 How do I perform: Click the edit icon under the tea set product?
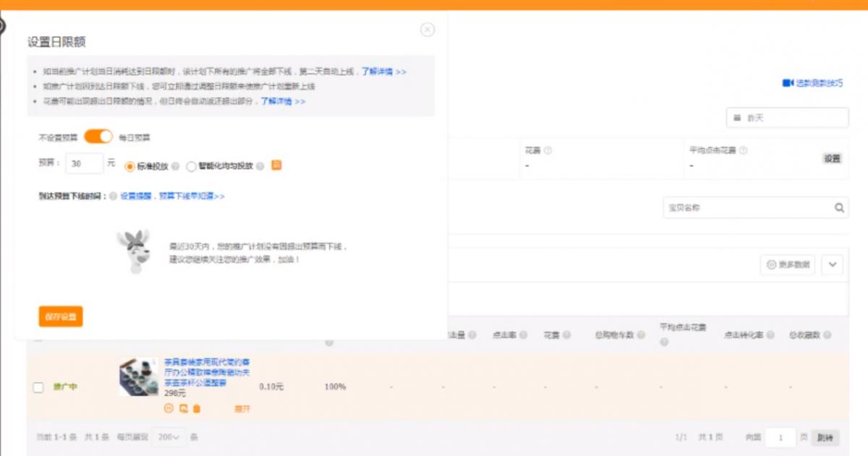click(x=184, y=408)
